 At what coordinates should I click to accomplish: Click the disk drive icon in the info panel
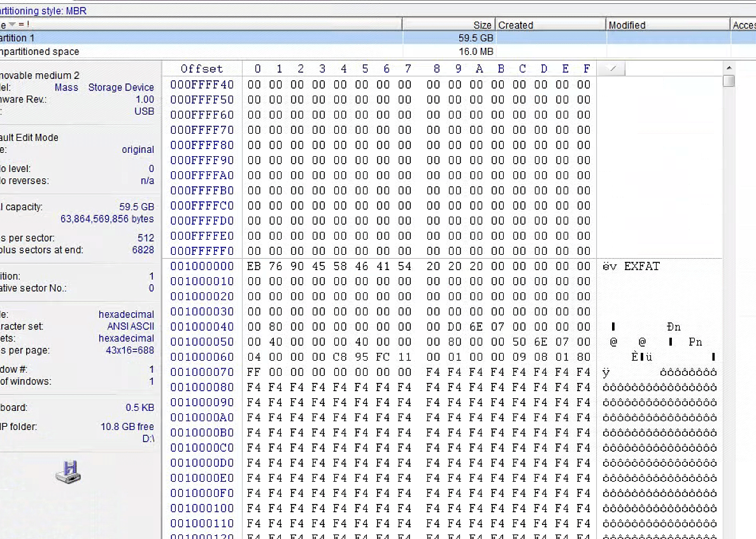pyautogui.click(x=68, y=472)
